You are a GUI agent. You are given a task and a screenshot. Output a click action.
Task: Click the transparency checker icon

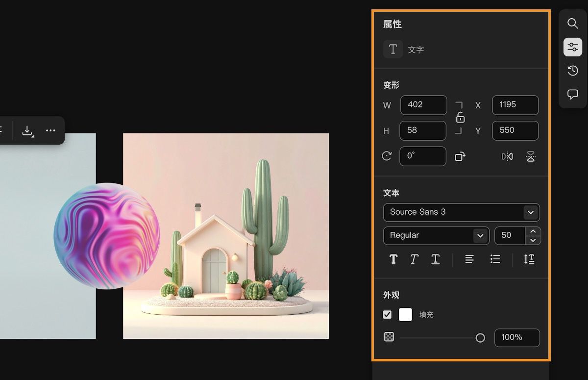coord(389,337)
